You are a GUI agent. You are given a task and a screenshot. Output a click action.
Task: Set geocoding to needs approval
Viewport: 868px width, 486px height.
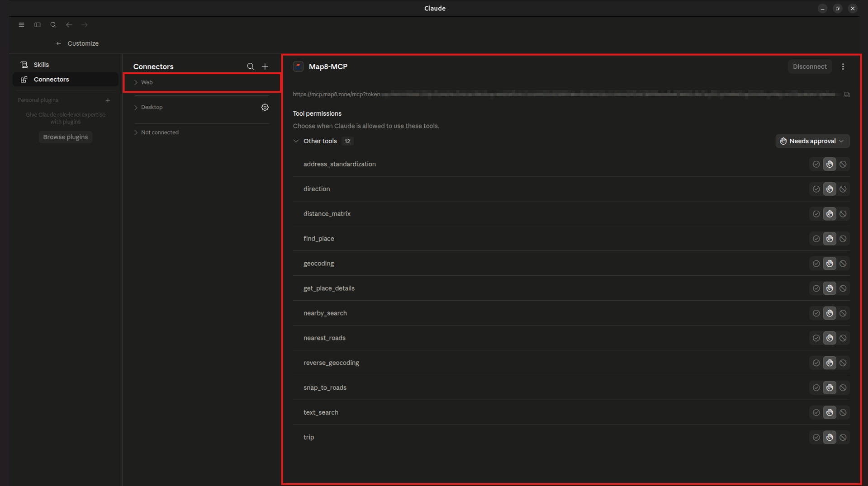pos(830,264)
